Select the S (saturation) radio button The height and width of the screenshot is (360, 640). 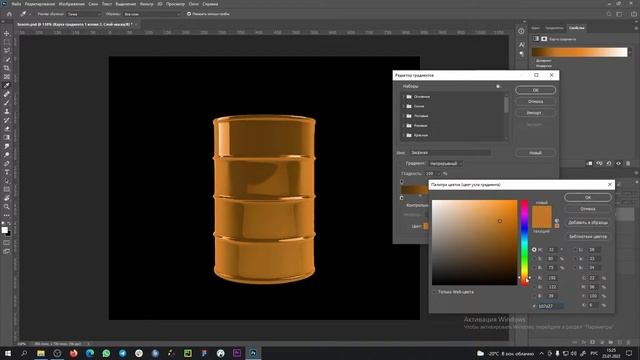tap(534, 258)
